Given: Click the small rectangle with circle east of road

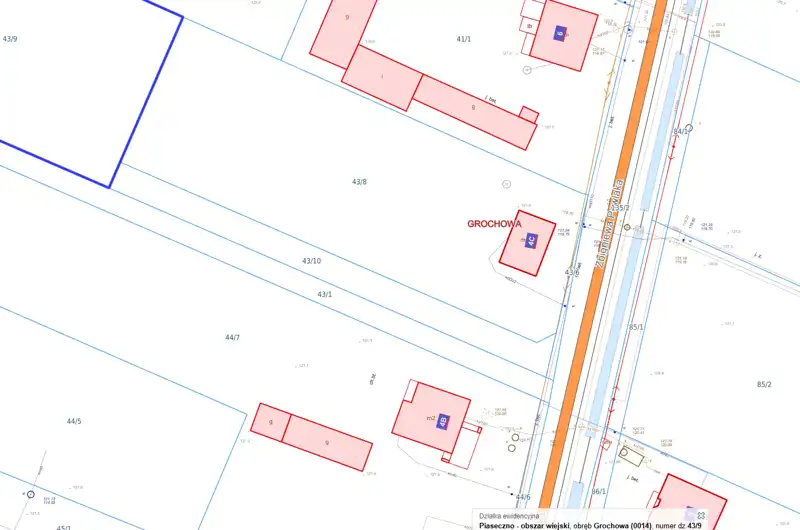Looking at the screenshot, I should point(632,456).
